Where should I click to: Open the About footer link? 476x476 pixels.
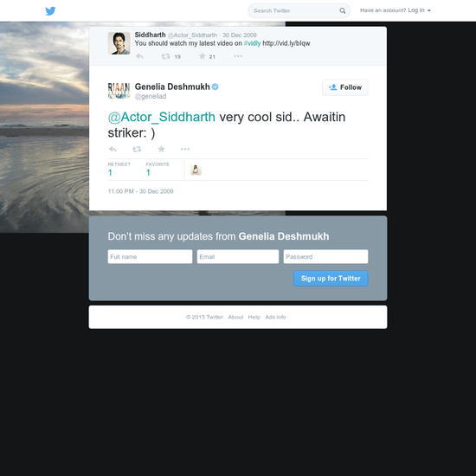click(235, 317)
